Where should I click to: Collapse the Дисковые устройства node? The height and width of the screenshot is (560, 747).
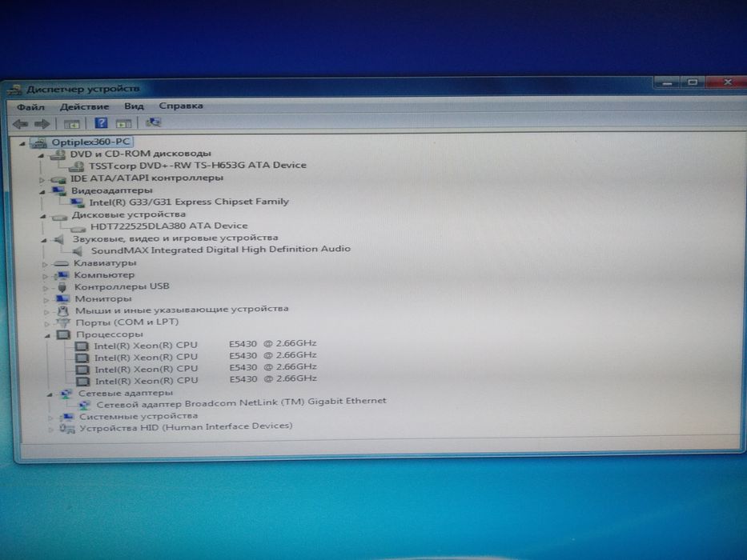[x=43, y=217]
